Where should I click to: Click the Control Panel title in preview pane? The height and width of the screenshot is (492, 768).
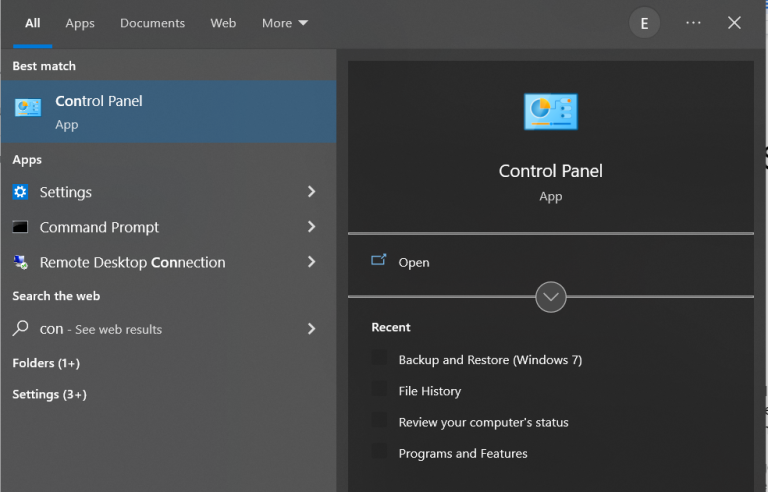[551, 171]
